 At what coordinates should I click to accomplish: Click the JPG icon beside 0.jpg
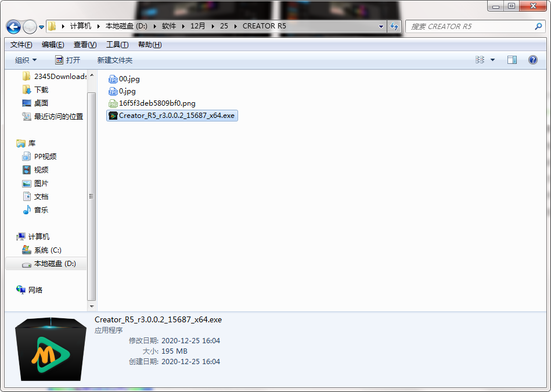[113, 91]
